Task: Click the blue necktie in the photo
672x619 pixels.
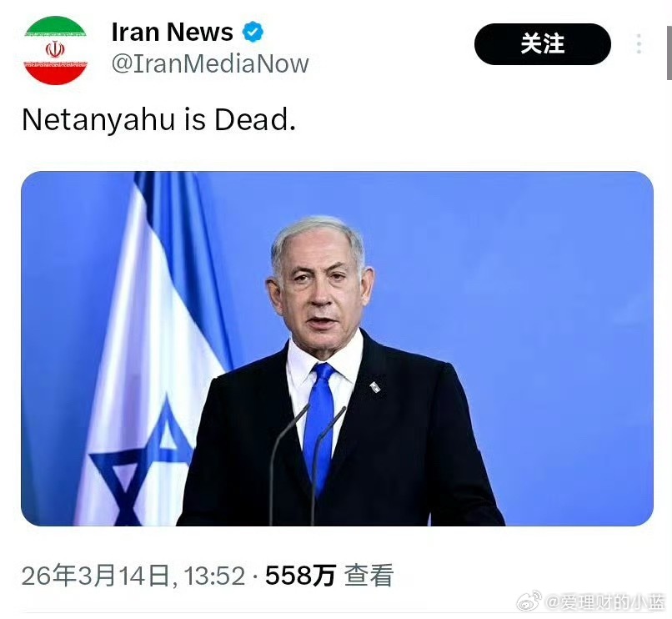Action: [319, 422]
